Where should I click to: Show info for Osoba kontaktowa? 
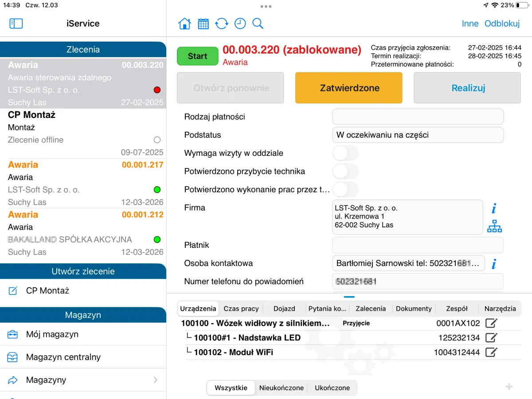[x=494, y=264]
